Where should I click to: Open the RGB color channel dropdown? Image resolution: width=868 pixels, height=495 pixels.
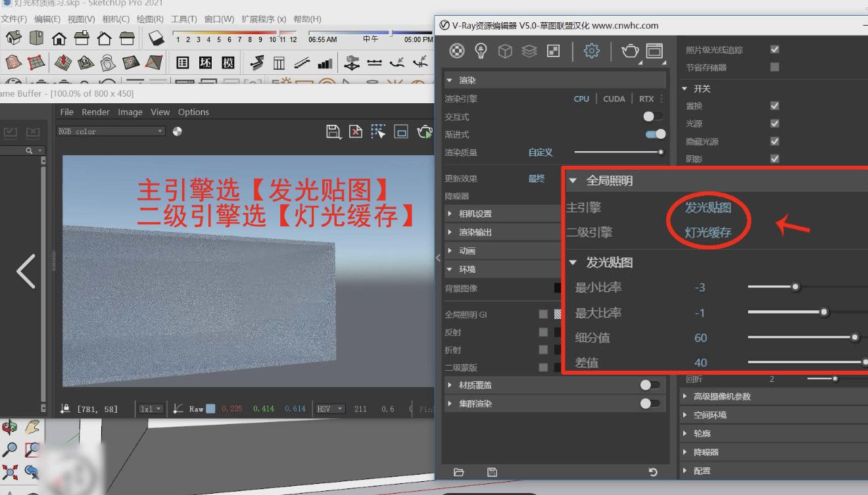(x=110, y=131)
